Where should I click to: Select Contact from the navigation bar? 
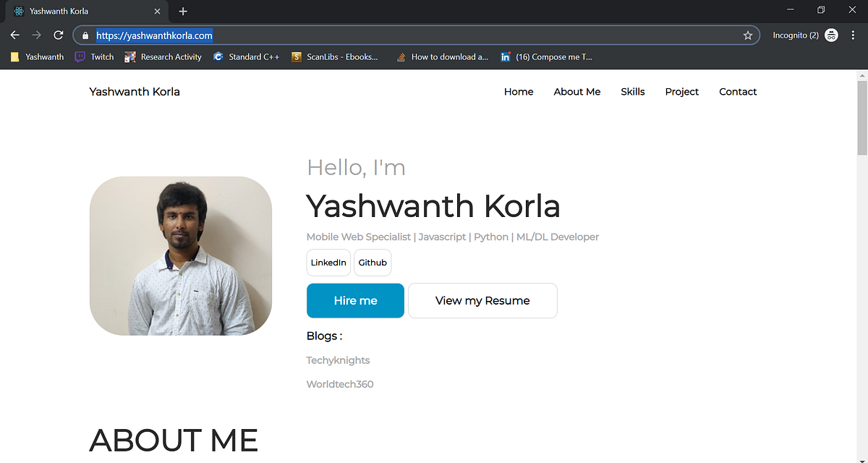tap(738, 92)
